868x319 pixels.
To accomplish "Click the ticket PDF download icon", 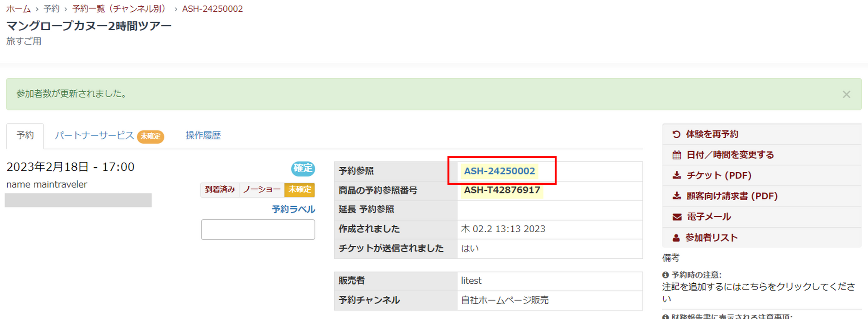I will tap(676, 175).
